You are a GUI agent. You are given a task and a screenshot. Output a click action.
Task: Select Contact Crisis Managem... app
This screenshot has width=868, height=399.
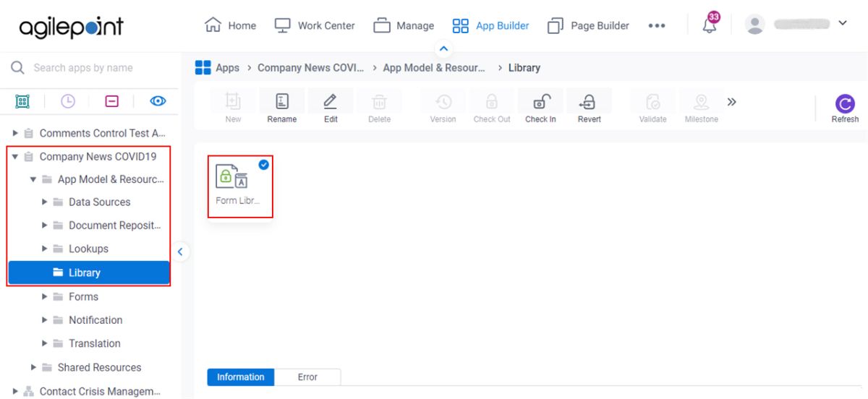click(x=100, y=391)
